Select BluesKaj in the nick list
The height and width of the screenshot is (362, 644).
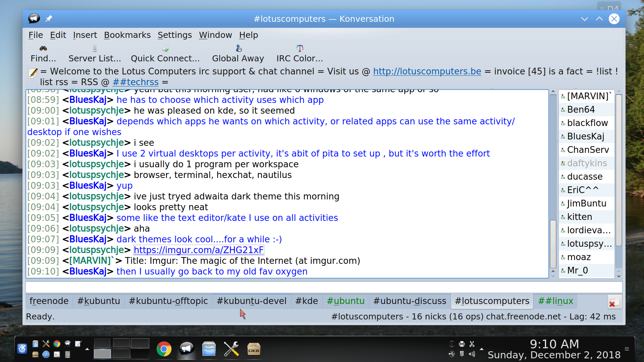click(587, 136)
